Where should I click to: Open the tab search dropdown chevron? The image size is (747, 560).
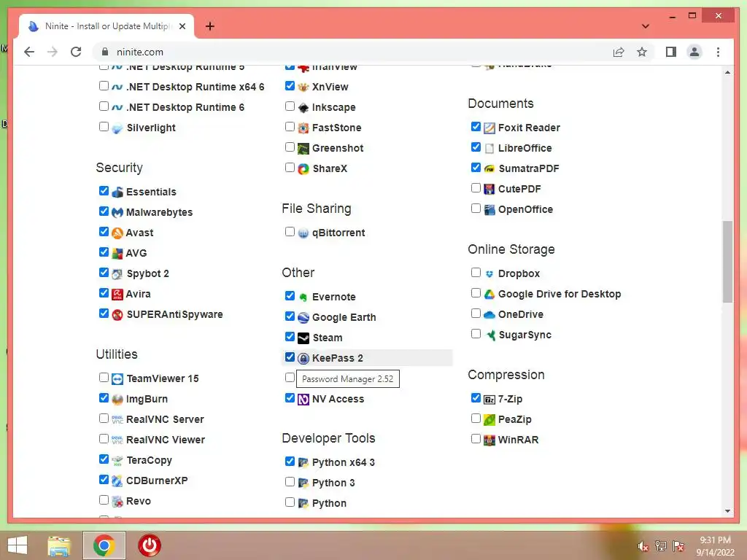pos(646,26)
